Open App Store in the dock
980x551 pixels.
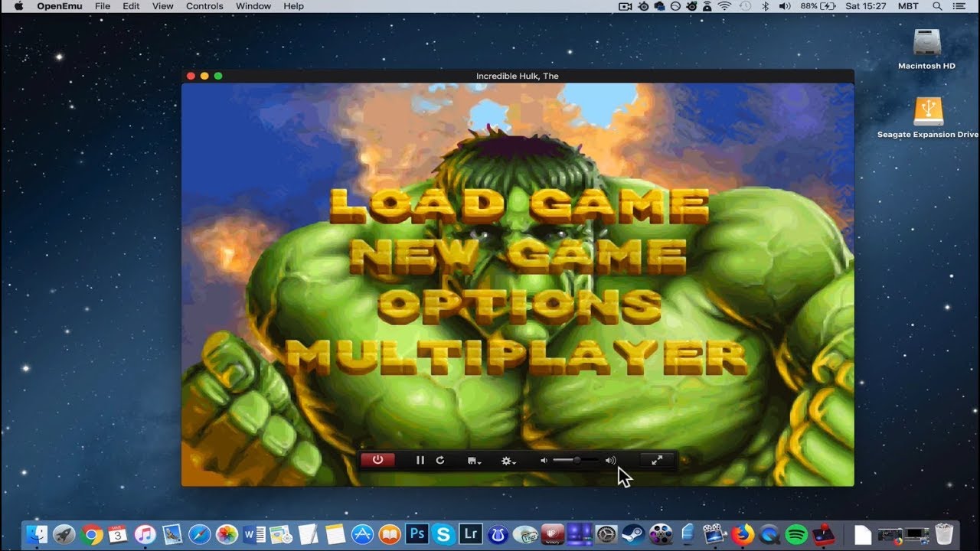tap(362, 534)
